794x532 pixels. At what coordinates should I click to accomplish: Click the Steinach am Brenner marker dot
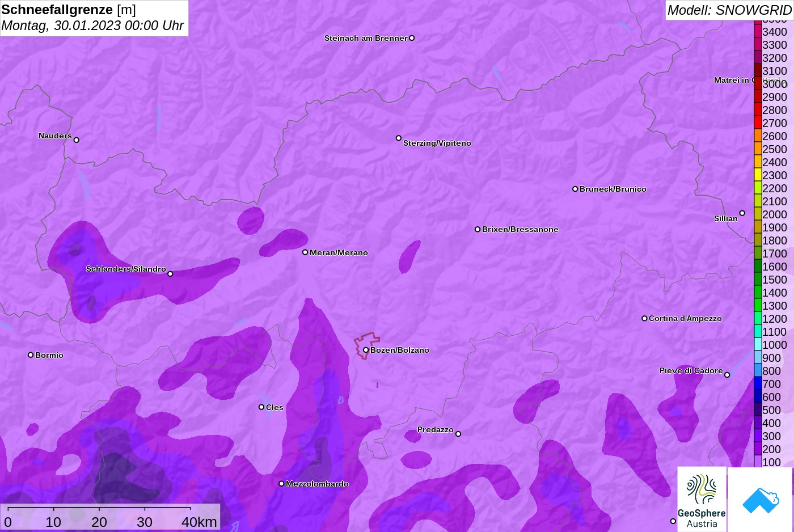(x=412, y=38)
